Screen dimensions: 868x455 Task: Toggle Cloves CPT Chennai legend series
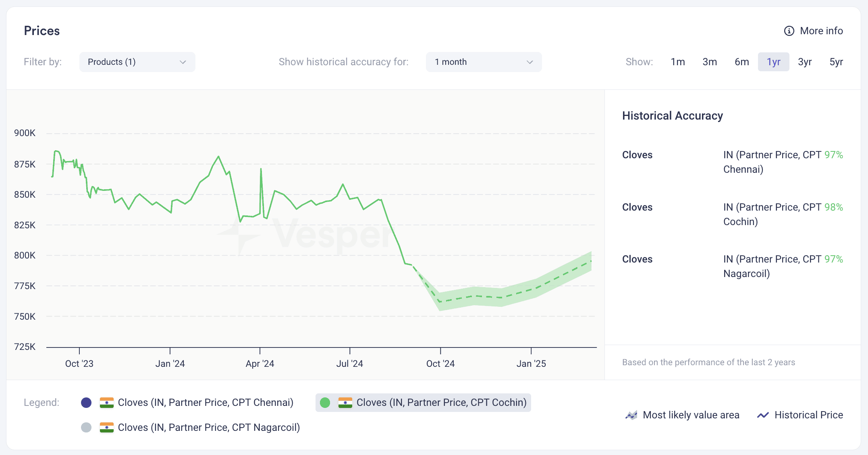tap(187, 403)
